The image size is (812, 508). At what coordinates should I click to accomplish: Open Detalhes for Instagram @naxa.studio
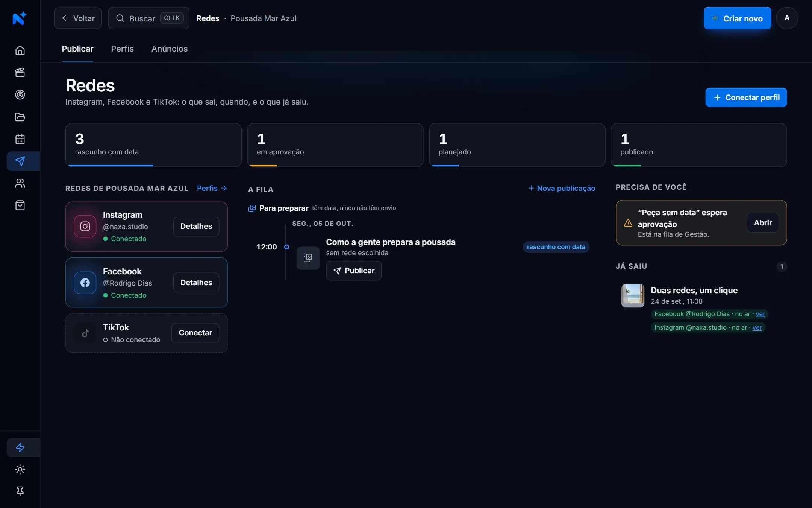[x=196, y=227]
